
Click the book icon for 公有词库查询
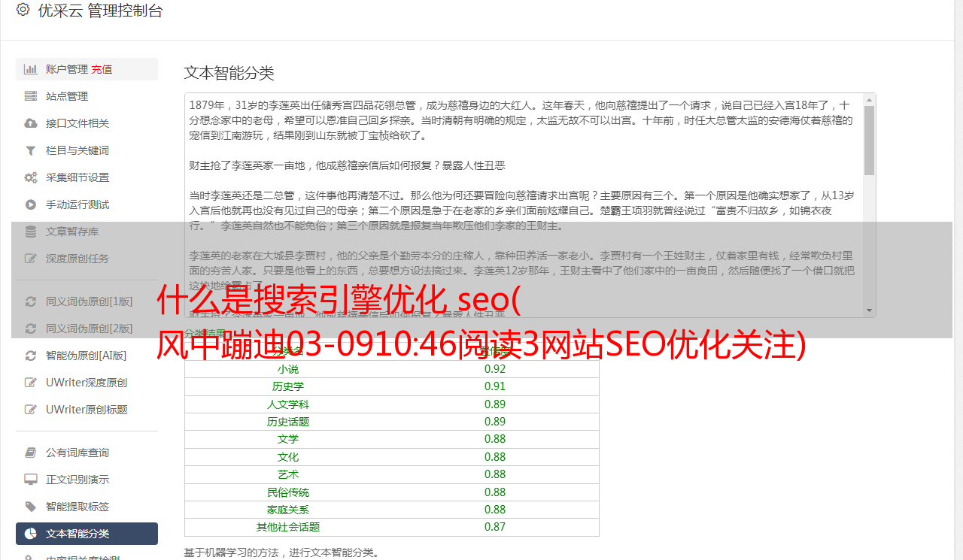(31, 453)
